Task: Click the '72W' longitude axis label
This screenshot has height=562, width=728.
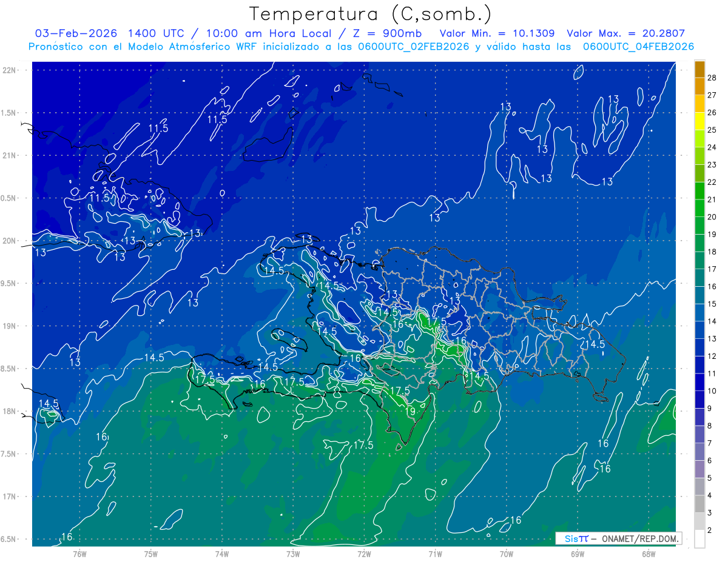Action: (x=364, y=554)
